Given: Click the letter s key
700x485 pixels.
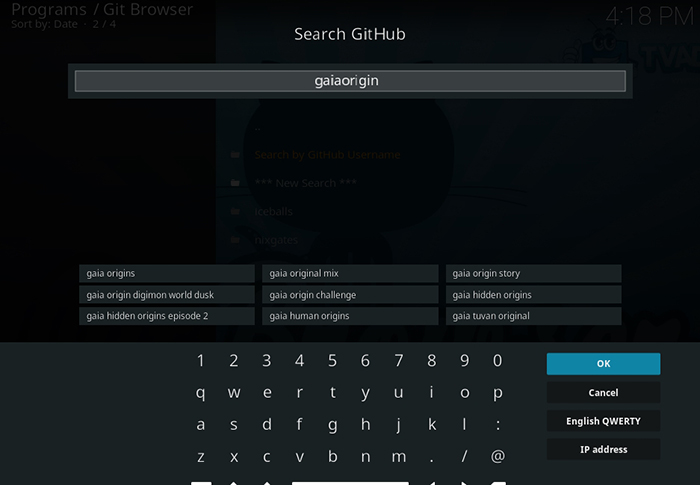Looking at the screenshot, I should click(233, 424).
